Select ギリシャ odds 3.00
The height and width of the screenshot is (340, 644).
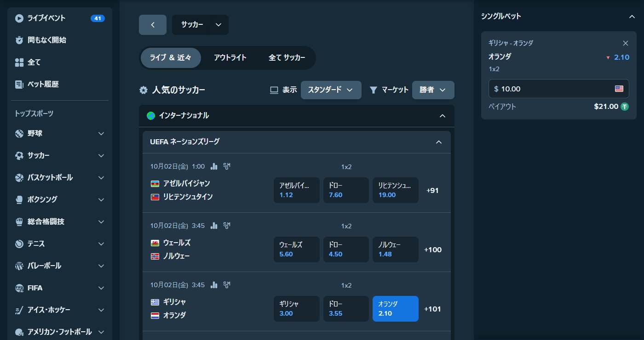(x=297, y=309)
